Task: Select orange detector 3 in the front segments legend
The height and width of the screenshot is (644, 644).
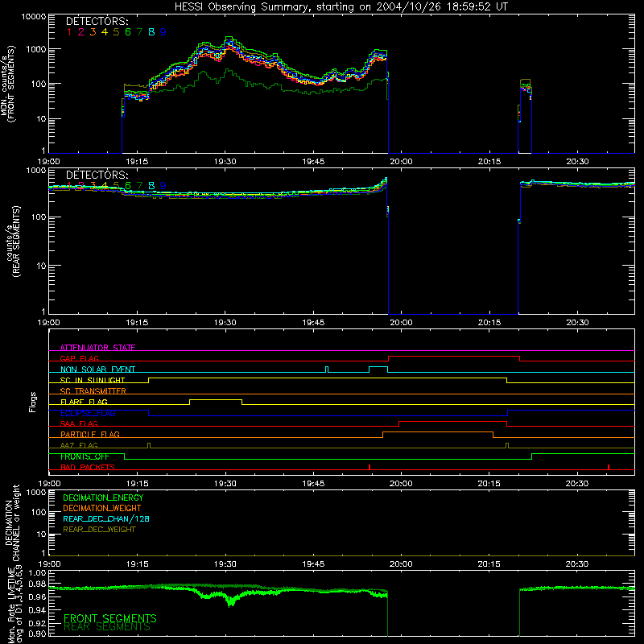Action: coord(93,32)
